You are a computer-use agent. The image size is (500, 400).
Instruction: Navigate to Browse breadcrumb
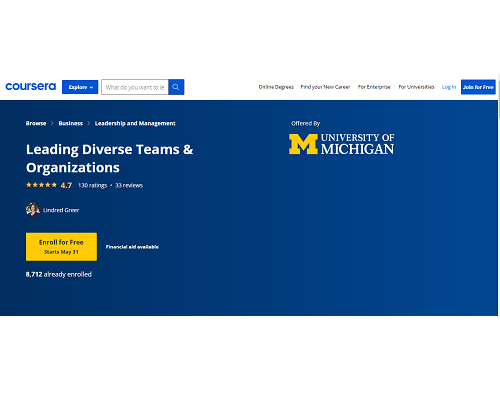click(36, 123)
